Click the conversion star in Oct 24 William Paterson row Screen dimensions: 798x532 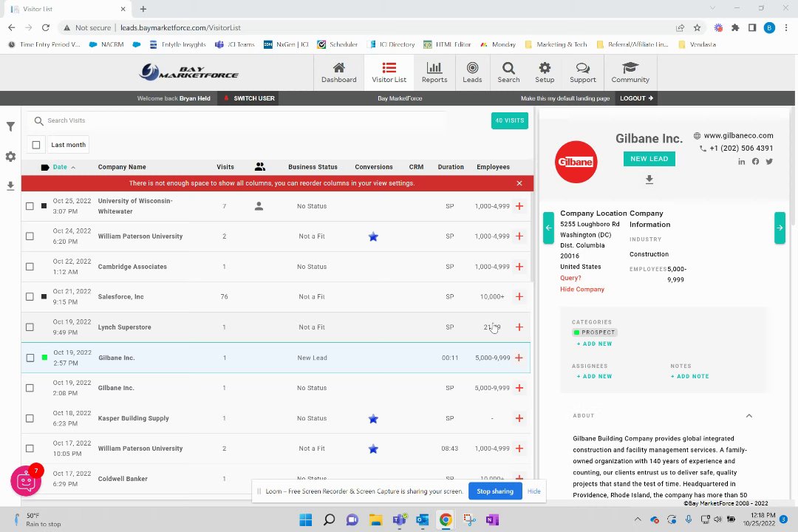click(x=373, y=236)
